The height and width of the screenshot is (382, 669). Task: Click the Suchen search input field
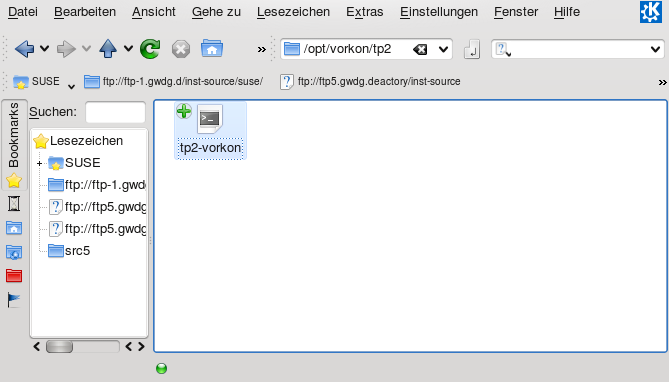115,112
